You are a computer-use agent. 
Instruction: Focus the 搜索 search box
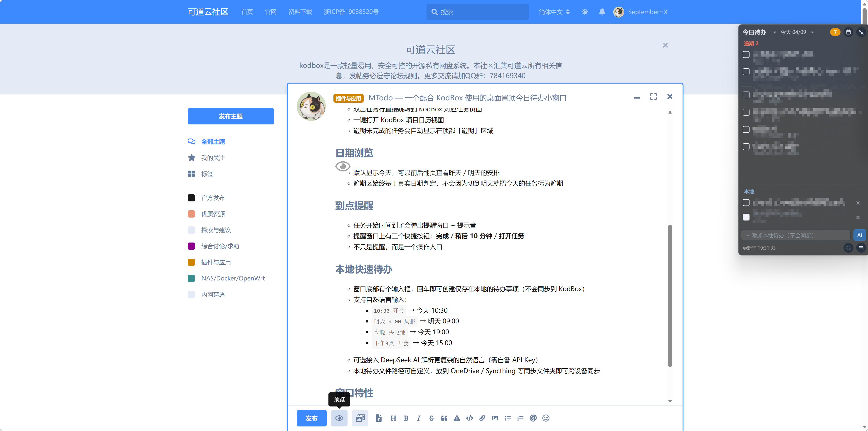click(x=477, y=12)
